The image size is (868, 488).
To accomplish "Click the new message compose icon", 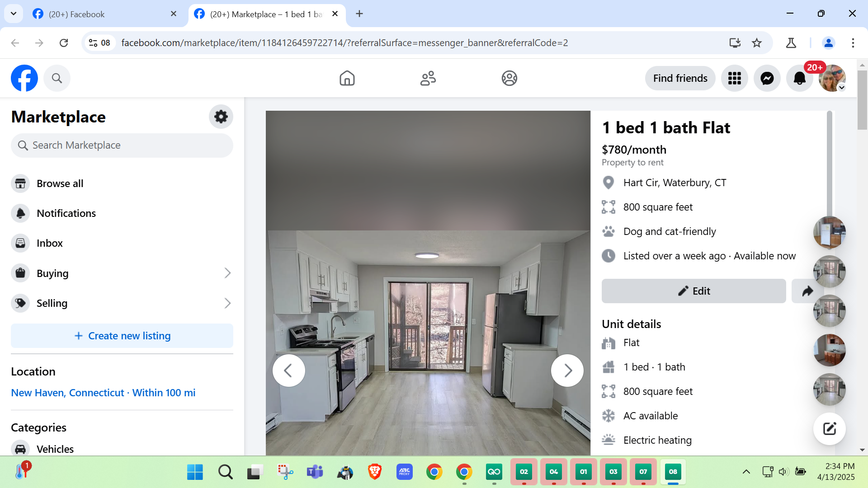I will (x=829, y=428).
